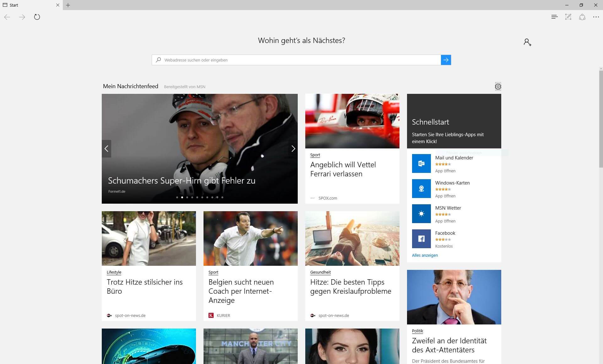Open the More actions ellipsis menu
603x364 pixels.
(596, 17)
